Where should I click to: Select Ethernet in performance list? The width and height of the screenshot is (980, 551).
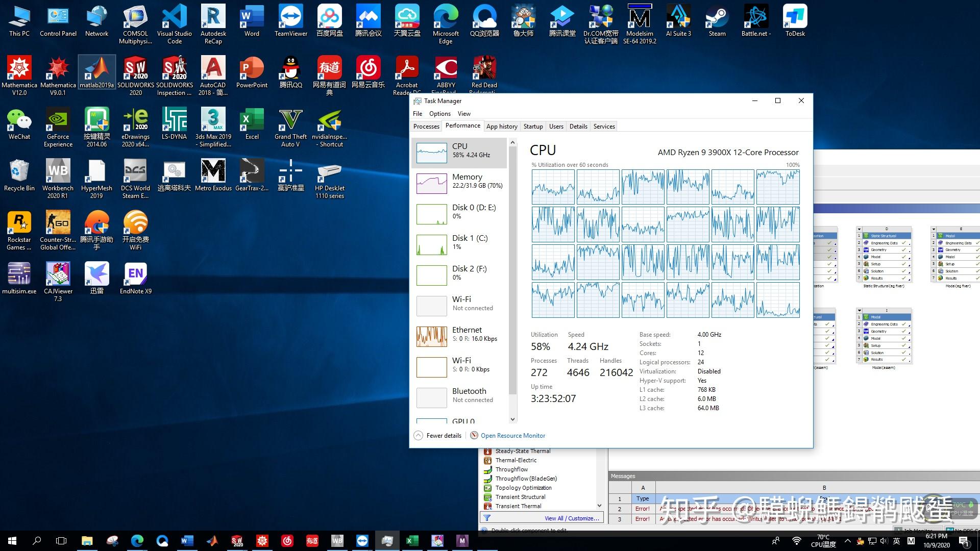(459, 337)
